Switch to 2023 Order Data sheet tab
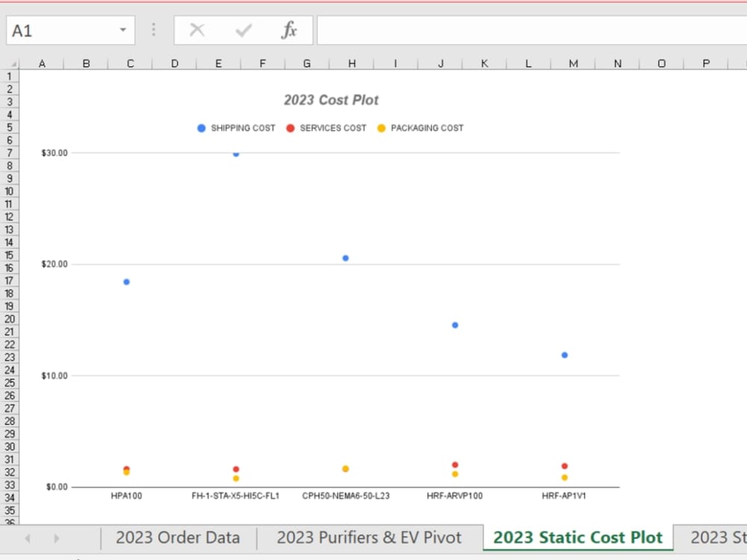The height and width of the screenshot is (560, 747). click(x=179, y=538)
